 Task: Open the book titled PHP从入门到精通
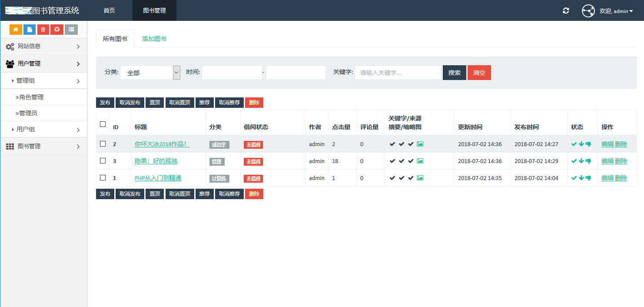click(158, 178)
